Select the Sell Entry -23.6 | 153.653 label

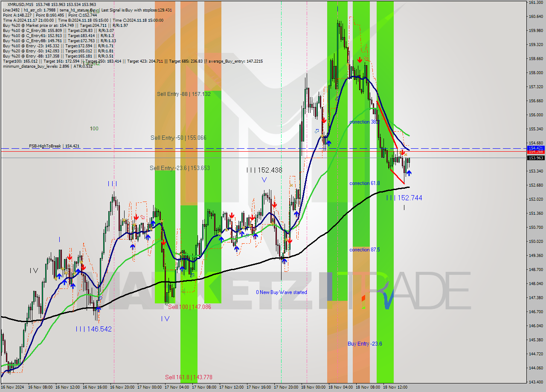[180, 168]
